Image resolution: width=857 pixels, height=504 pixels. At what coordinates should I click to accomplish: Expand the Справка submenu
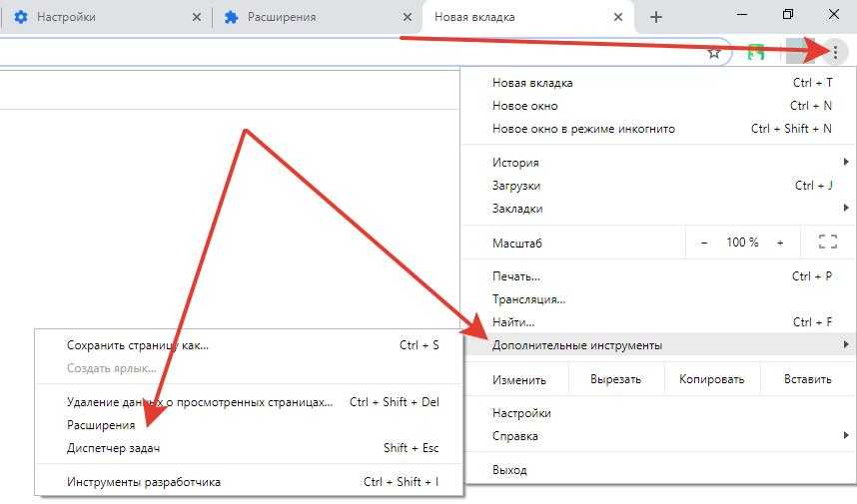(659, 436)
